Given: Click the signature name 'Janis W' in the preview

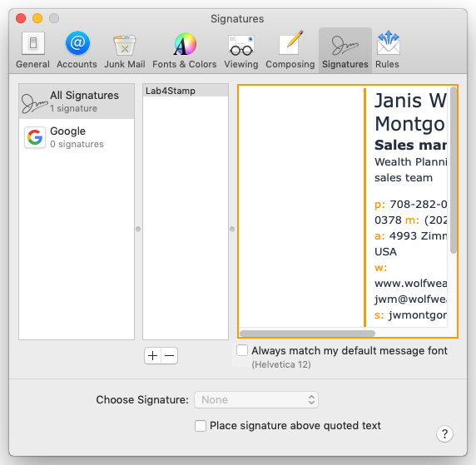Looking at the screenshot, I should (x=410, y=101).
